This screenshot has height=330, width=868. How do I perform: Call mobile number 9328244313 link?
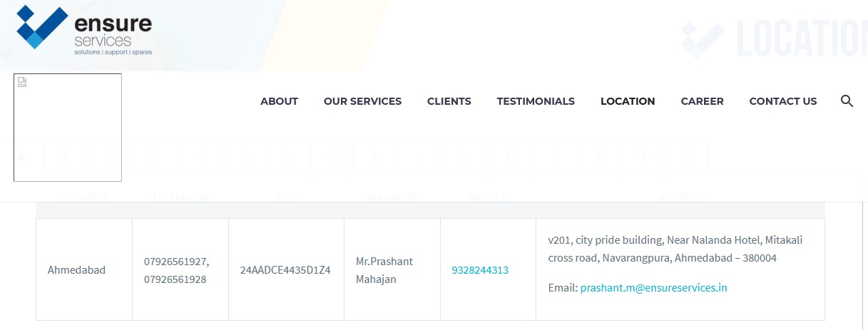pos(480,270)
